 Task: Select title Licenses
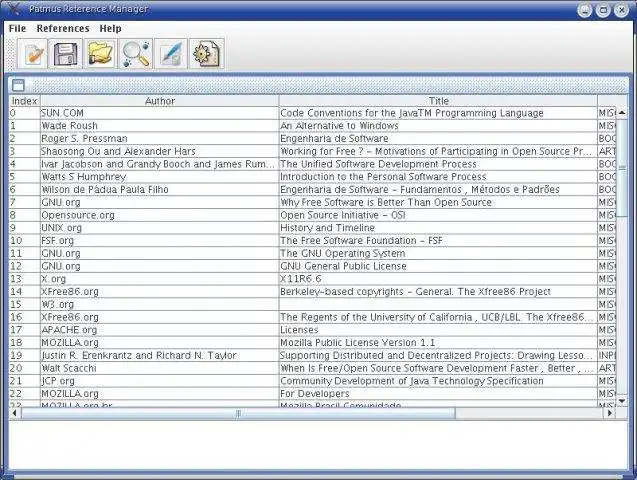(x=438, y=330)
